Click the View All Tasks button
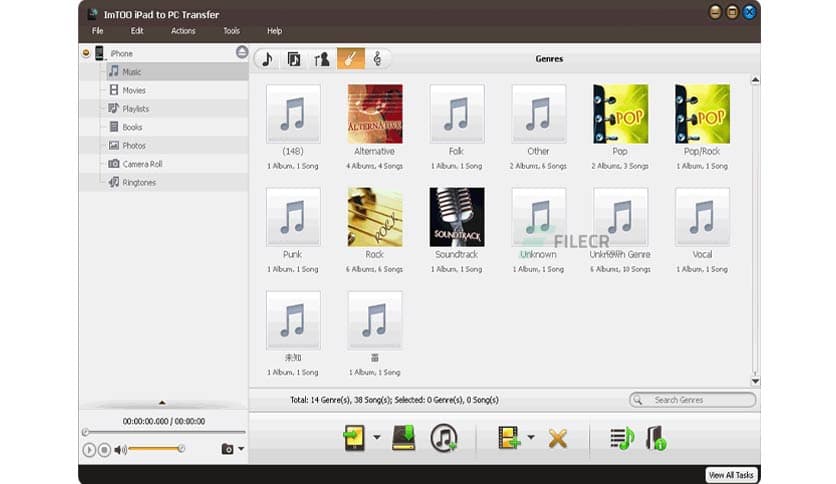Image resolution: width=836 pixels, height=484 pixels. coord(731,475)
